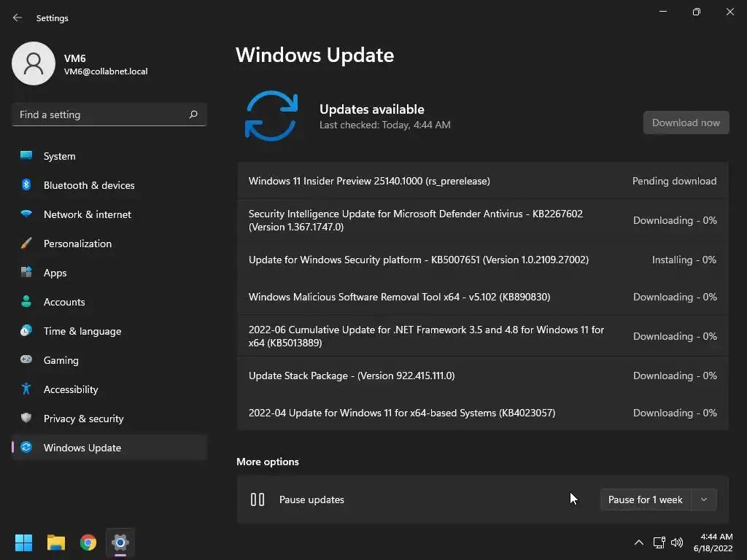Click the Personalization paintbrush icon
Image resolution: width=747 pixels, height=560 pixels.
26,244
